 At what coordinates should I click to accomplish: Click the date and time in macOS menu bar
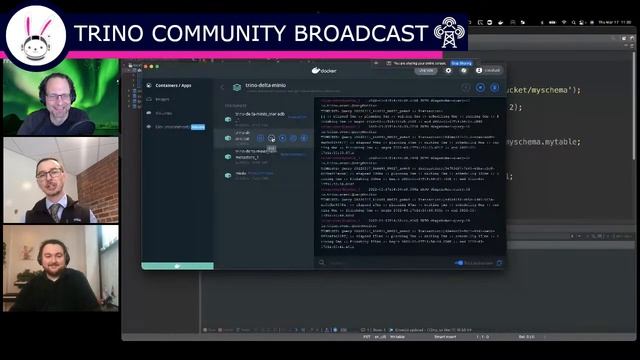[615, 22]
